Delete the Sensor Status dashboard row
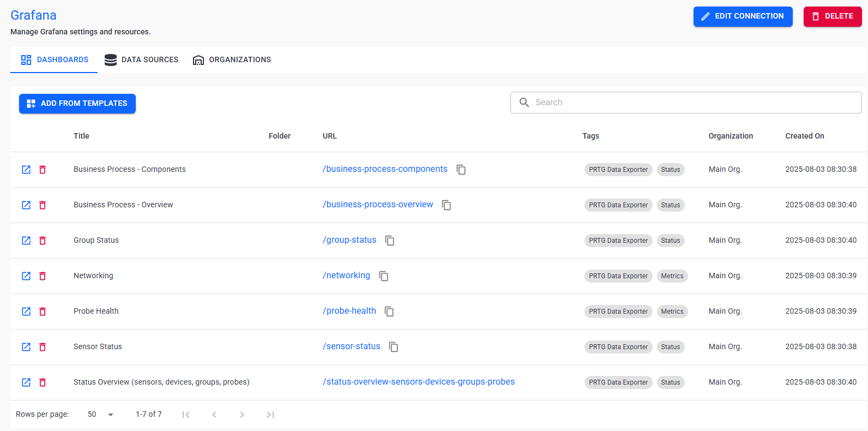The width and height of the screenshot is (868, 431). [x=43, y=347]
